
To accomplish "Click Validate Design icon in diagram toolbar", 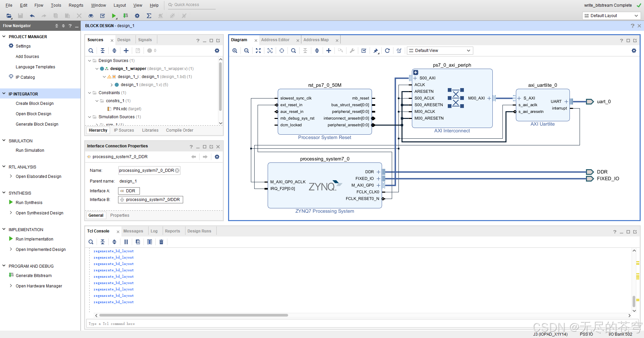I will pyautogui.click(x=364, y=51).
